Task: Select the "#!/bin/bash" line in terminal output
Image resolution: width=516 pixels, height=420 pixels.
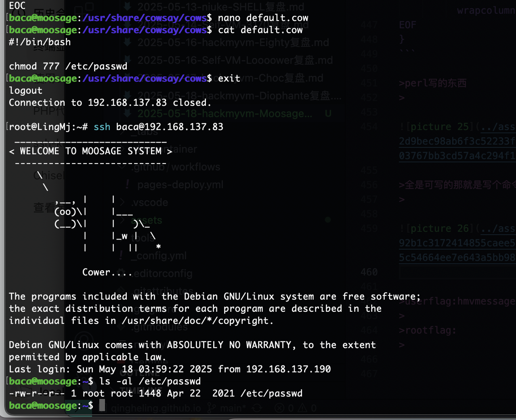Action: pyautogui.click(x=40, y=42)
